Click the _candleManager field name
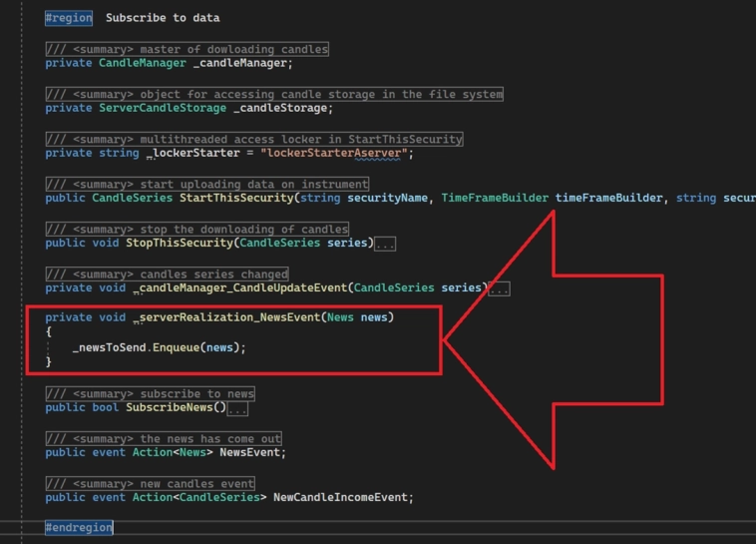Viewport: 756px width, 544px height. tap(240, 63)
